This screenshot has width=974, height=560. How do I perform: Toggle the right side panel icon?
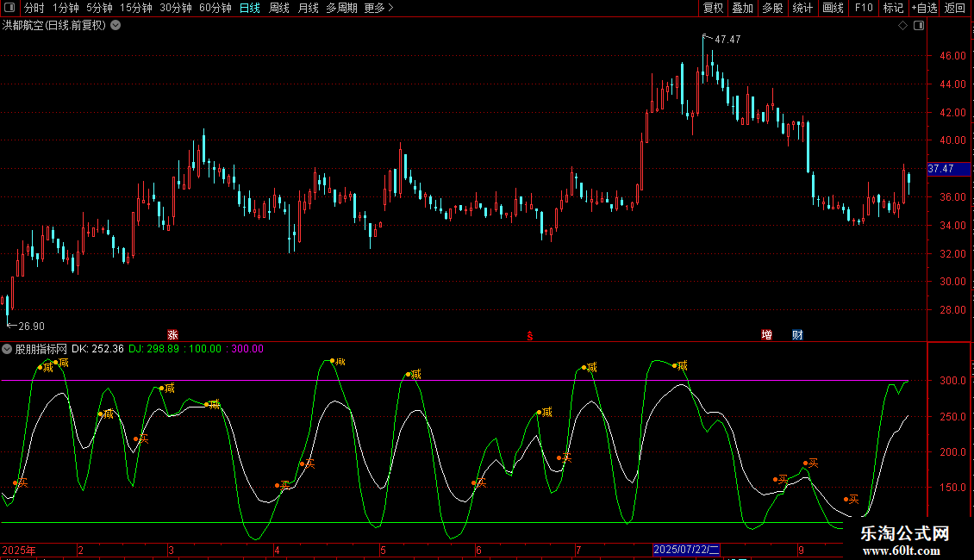point(919,26)
